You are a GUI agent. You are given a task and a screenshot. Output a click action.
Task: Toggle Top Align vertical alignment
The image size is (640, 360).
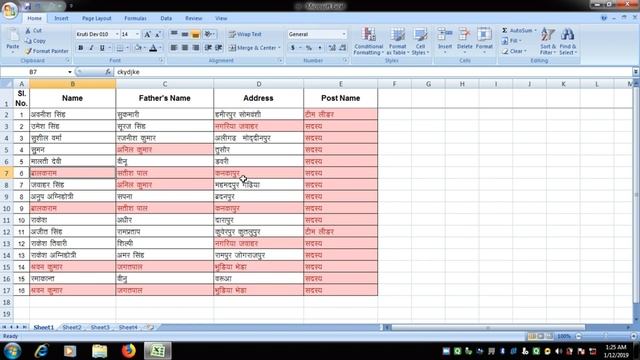[x=174, y=34]
